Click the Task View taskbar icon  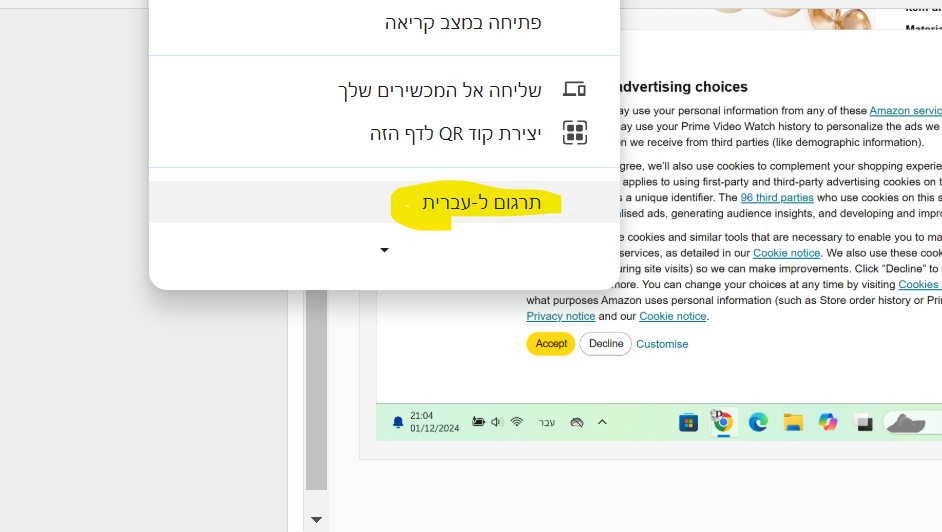pyautogui.click(x=863, y=423)
